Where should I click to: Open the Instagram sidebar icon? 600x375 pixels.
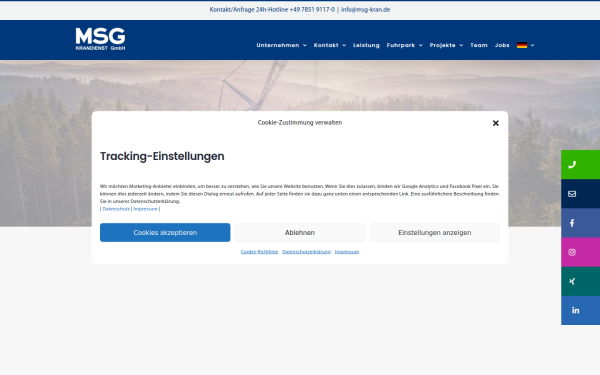point(572,252)
